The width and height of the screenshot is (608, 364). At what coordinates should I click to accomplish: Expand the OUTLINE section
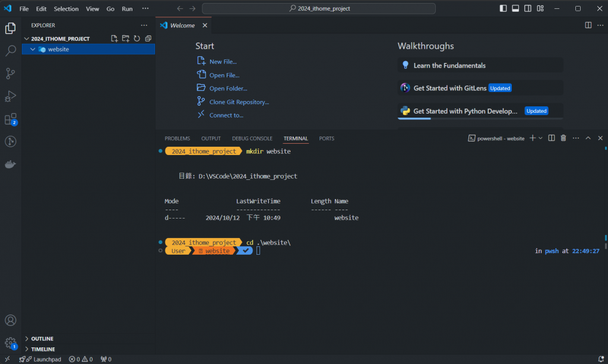click(27, 339)
